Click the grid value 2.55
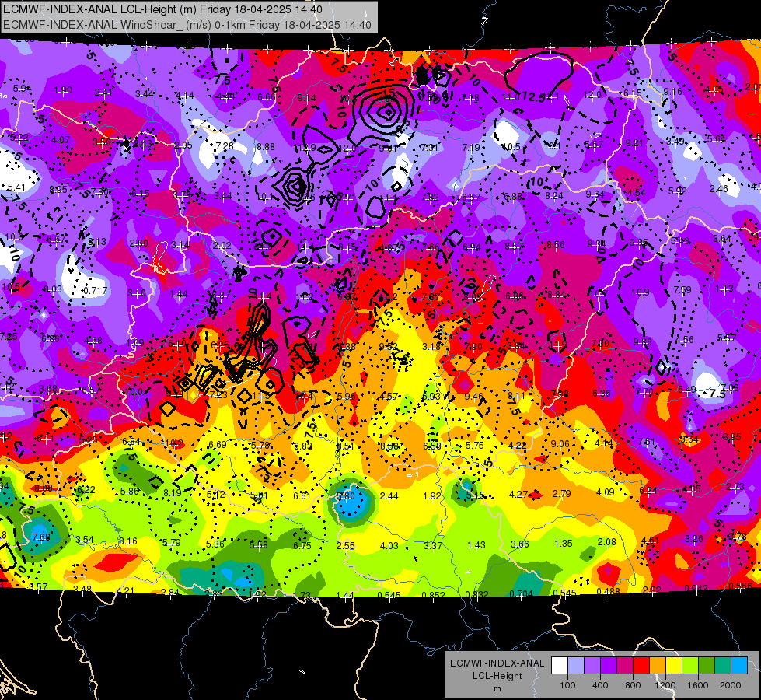 (x=346, y=546)
